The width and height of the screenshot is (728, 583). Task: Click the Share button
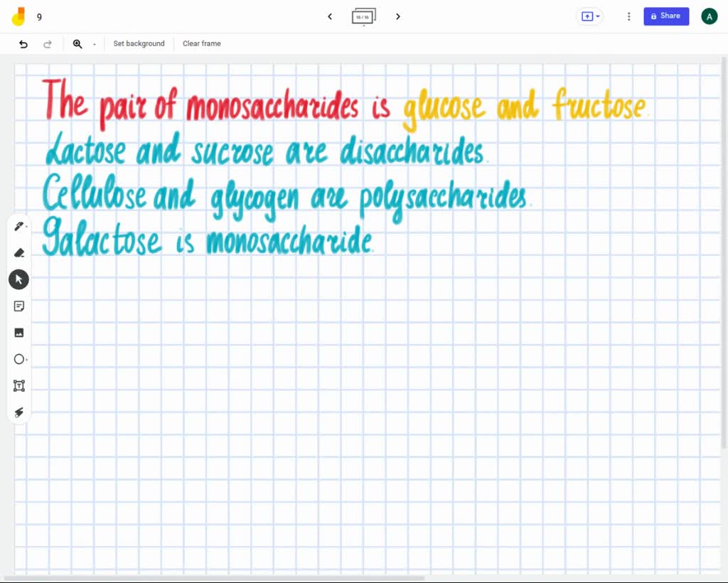pos(665,16)
